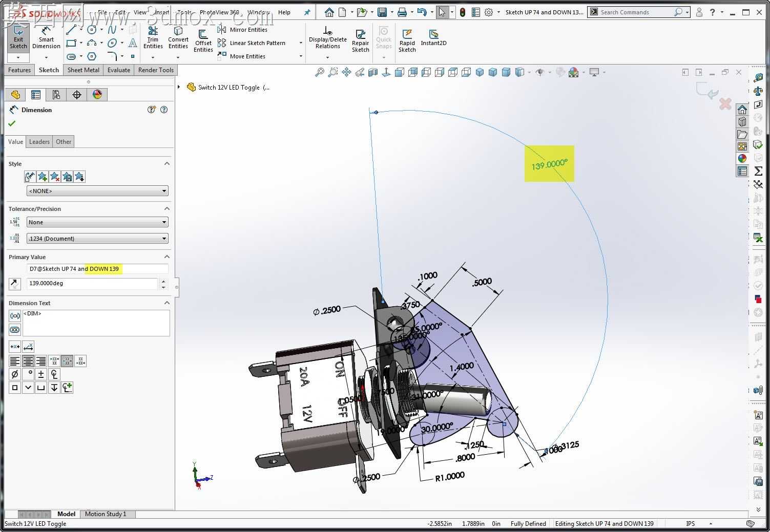Open the tolerance type dropdown showing None
This screenshot has width=770, height=532.
pos(97,222)
